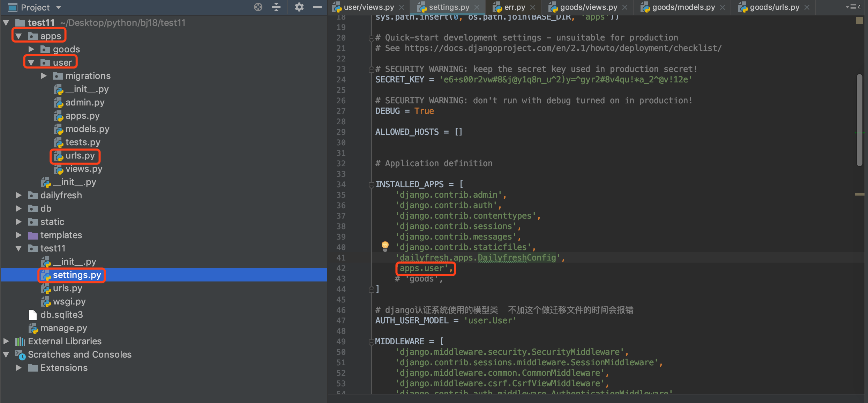Image resolution: width=868 pixels, height=403 pixels.
Task: Open Project panel settings gear
Action: pyautogui.click(x=299, y=7)
